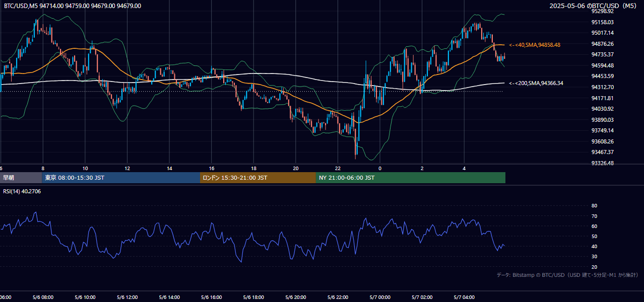Click the RSI axis level 50

coord(594,236)
